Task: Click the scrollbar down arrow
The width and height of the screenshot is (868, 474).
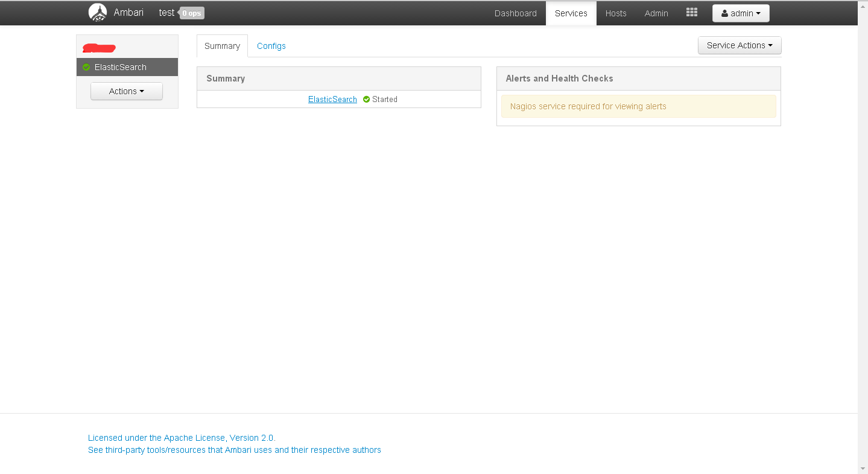Action: (x=863, y=469)
